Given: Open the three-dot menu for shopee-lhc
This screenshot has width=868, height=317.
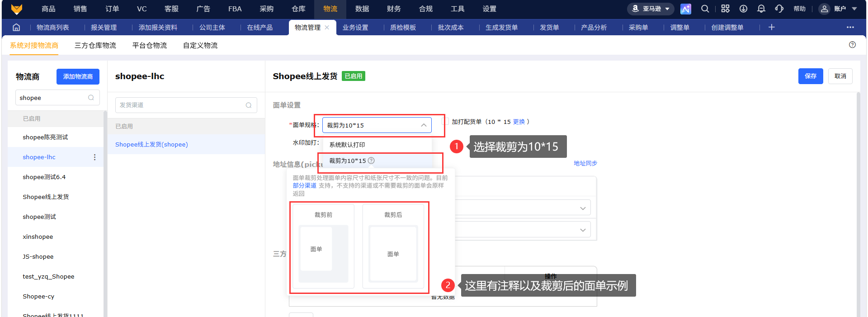Looking at the screenshot, I should (x=94, y=157).
